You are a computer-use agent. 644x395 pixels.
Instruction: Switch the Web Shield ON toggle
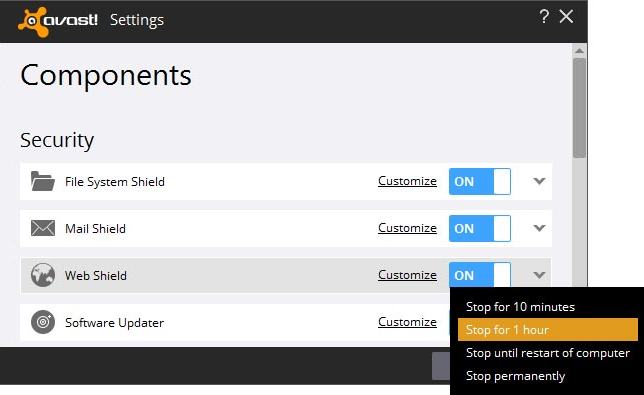click(480, 275)
